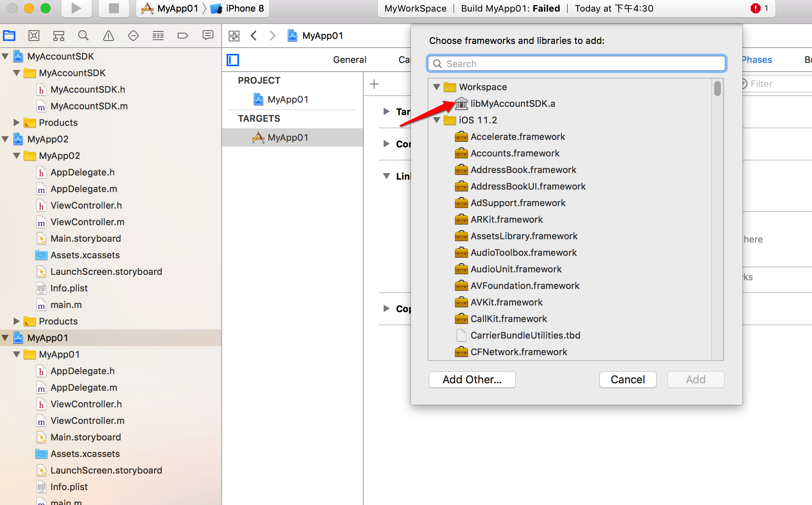Open MyApp02 Assets.xcassets

pyautogui.click(x=78, y=255)
